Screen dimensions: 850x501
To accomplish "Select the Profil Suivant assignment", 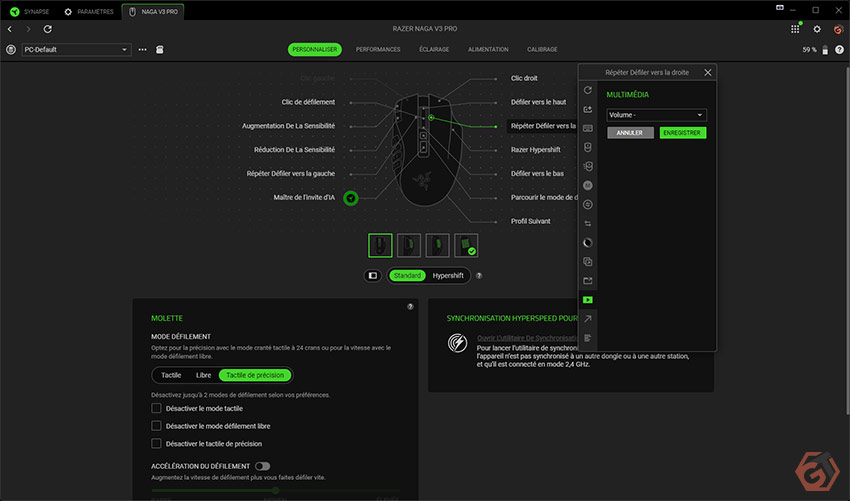I will (x=530, y=221).
